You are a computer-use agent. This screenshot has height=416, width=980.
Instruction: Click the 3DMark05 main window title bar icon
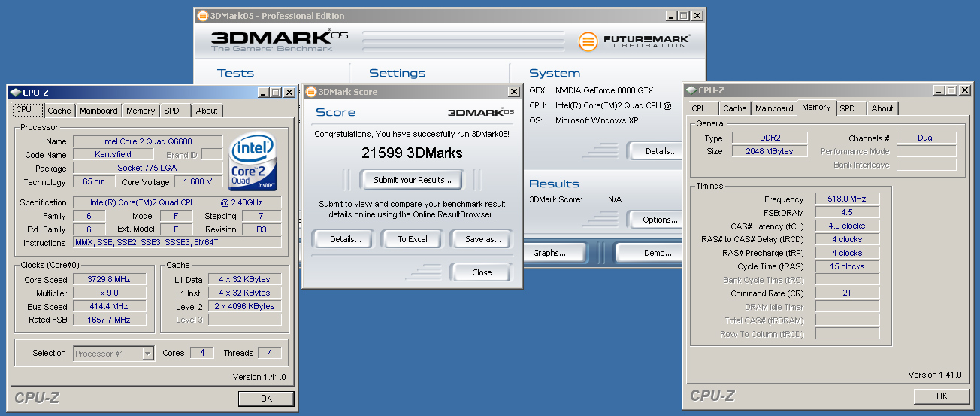tap(202, 16)
